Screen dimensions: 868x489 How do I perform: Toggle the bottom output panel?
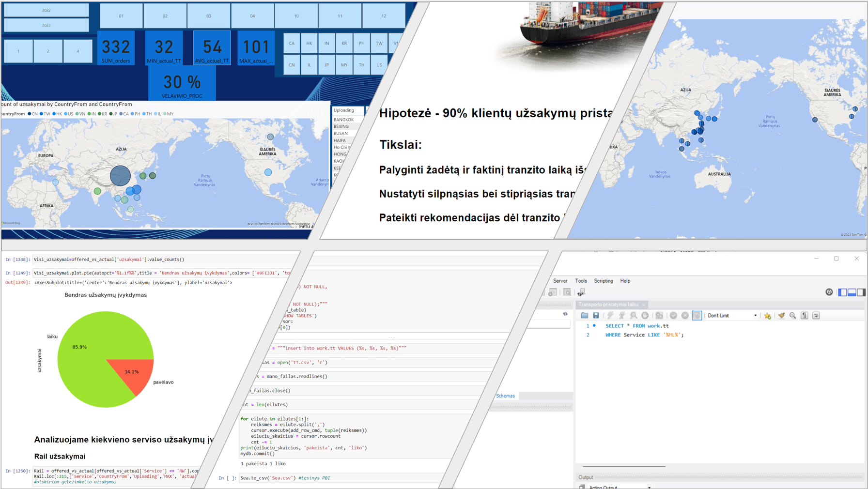tap(852, 292)
